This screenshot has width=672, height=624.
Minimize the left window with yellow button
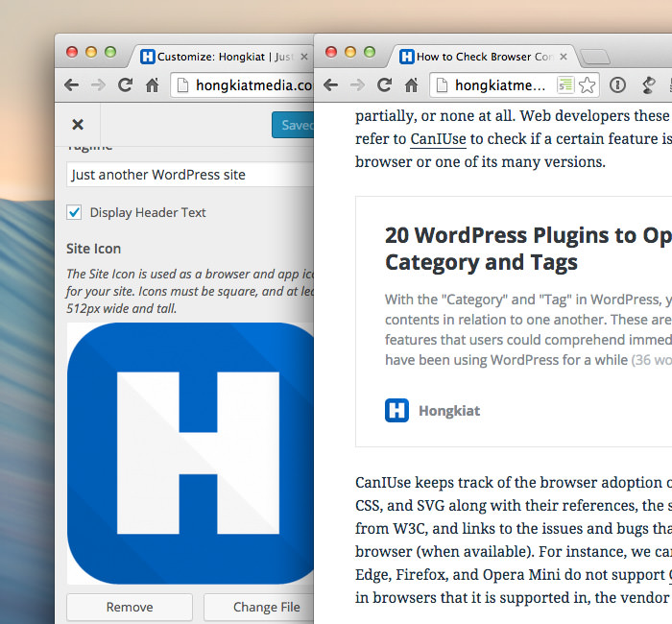coord(91,52)
